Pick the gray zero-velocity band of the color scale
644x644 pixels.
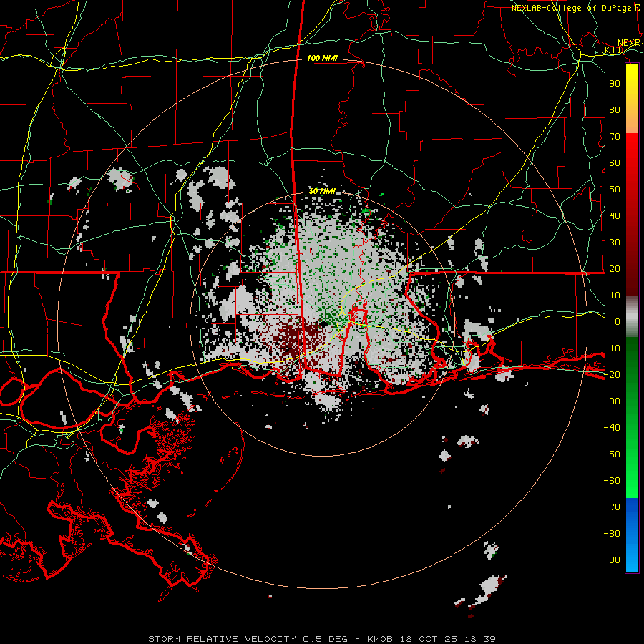632,316
